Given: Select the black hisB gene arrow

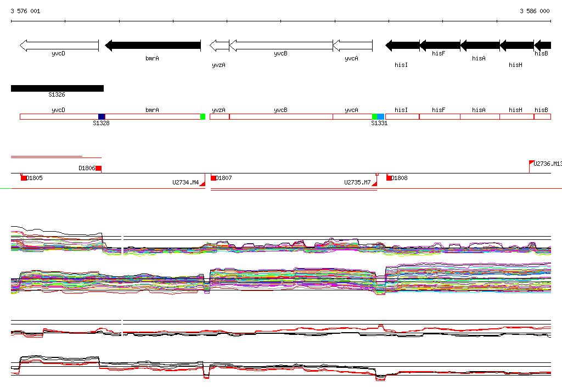Looking at the screenshot, I should click(542, 46).
